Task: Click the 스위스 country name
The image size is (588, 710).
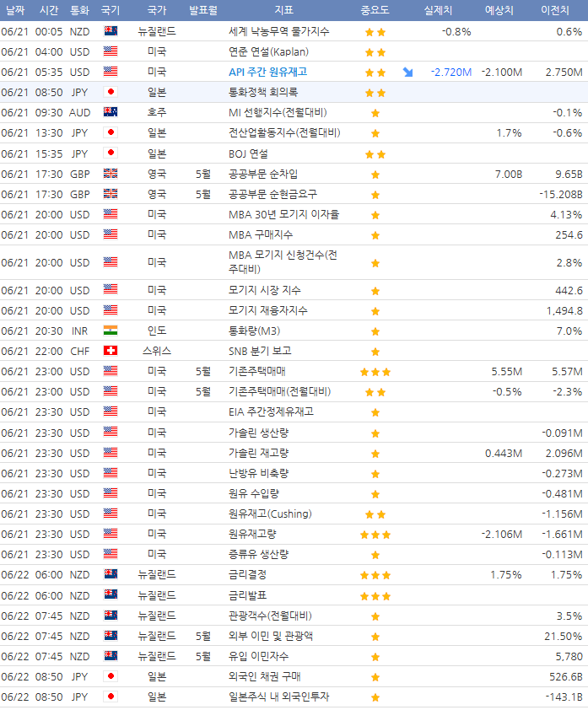Action: (157, 351)
